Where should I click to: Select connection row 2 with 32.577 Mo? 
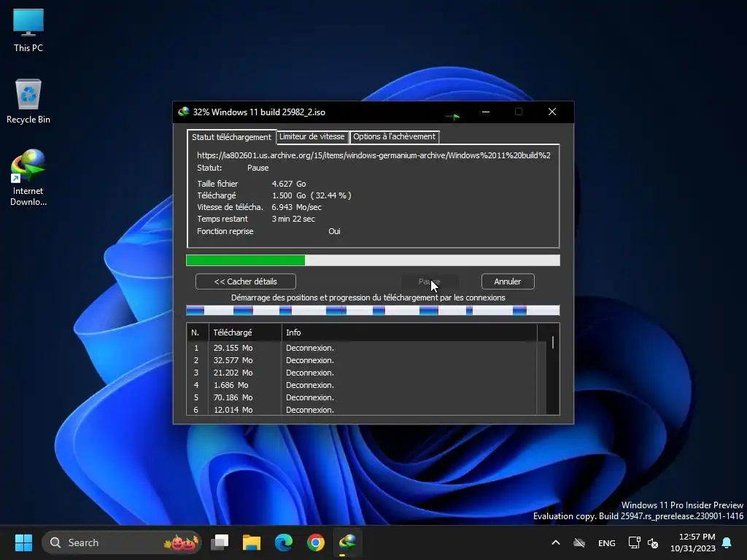[x=362, y=360]
